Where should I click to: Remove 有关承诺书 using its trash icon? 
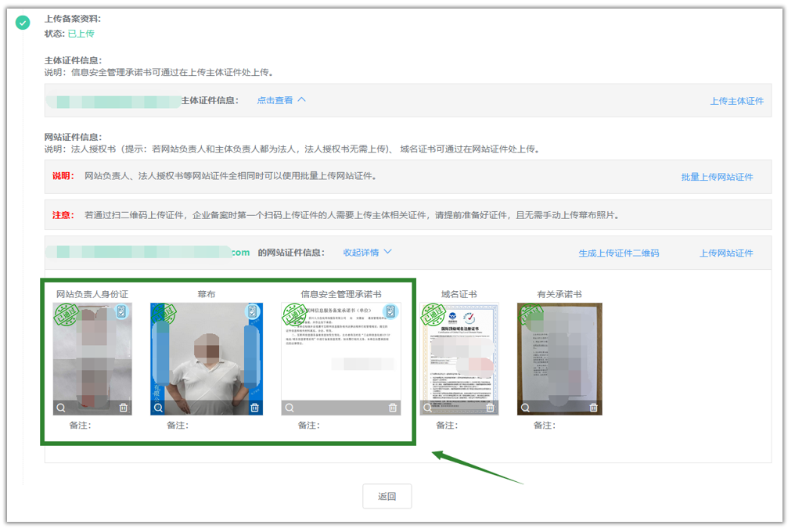pyautogui.click(x=594, y=408)
